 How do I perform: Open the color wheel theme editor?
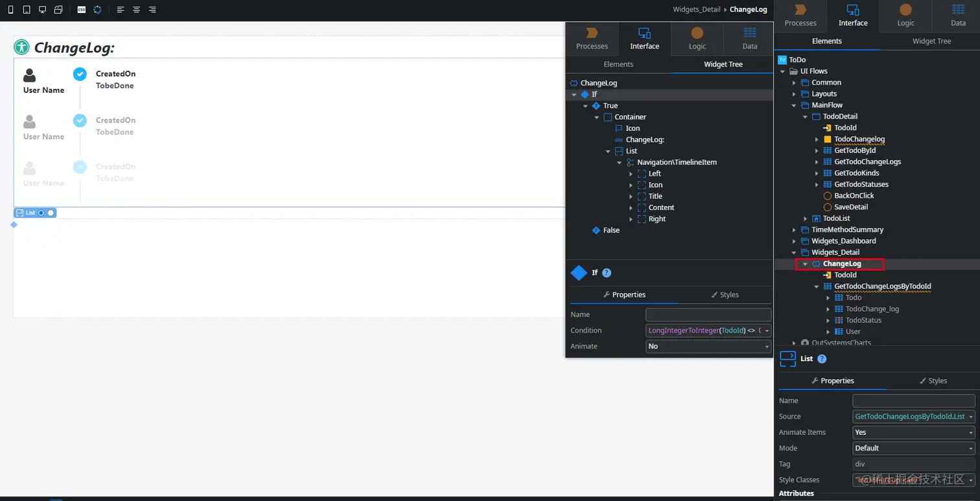(x=97, y=10)
